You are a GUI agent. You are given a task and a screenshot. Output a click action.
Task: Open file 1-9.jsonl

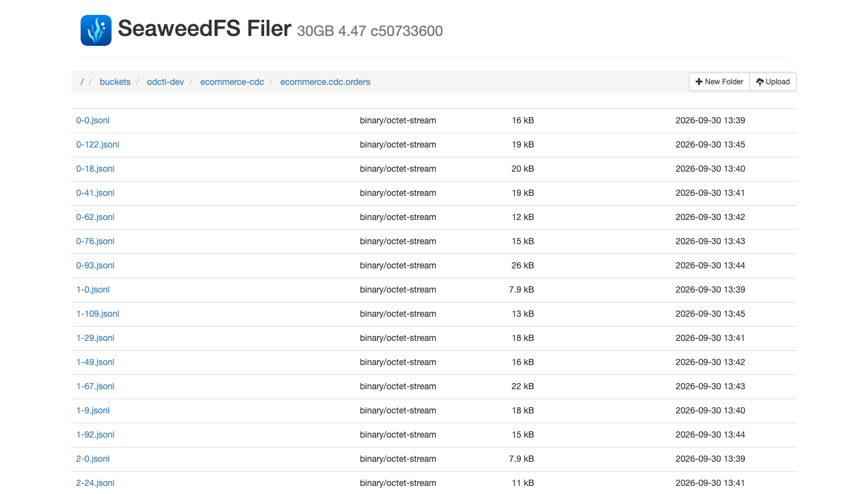pos(93,410)
